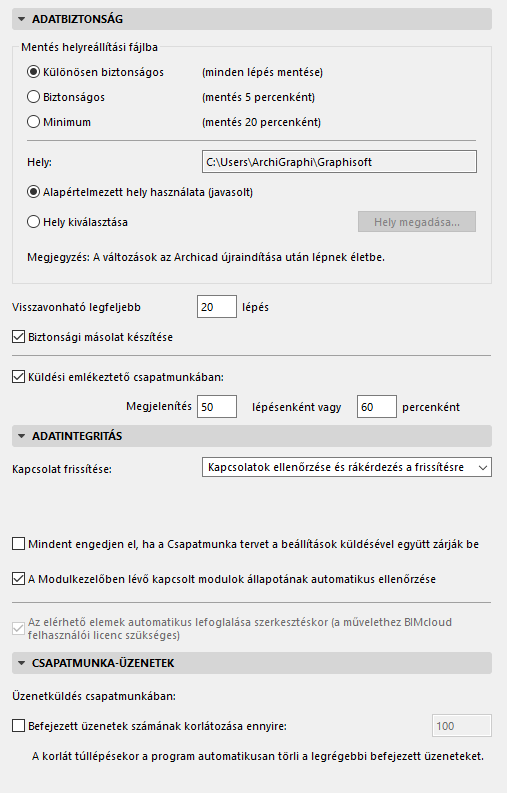Click the Visszavonható legfeljebb steps field

(217, 307)
